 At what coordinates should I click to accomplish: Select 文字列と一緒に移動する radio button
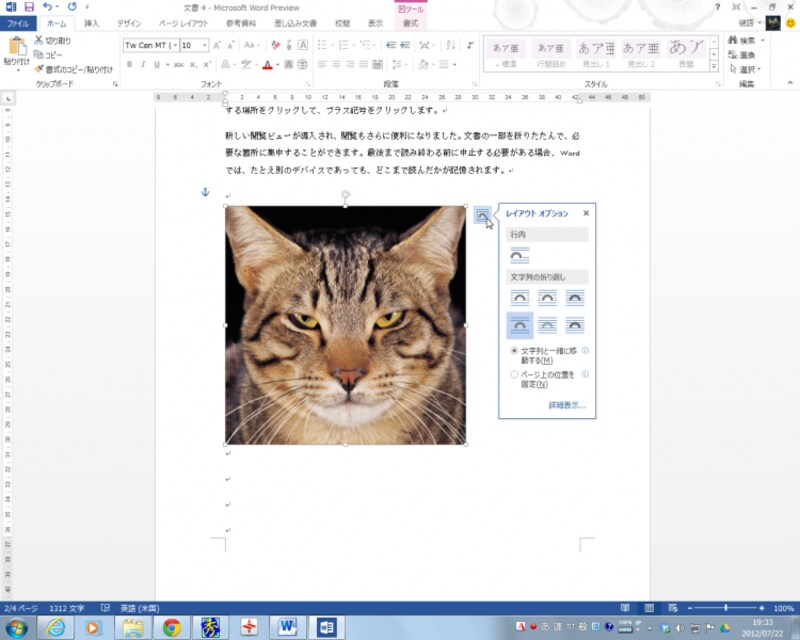pos(514,351)
